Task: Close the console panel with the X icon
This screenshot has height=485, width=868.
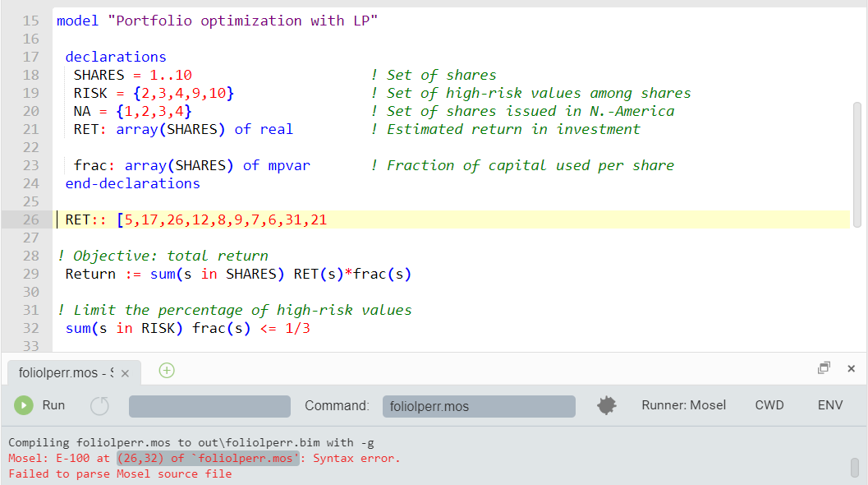Action: point(851,369)
